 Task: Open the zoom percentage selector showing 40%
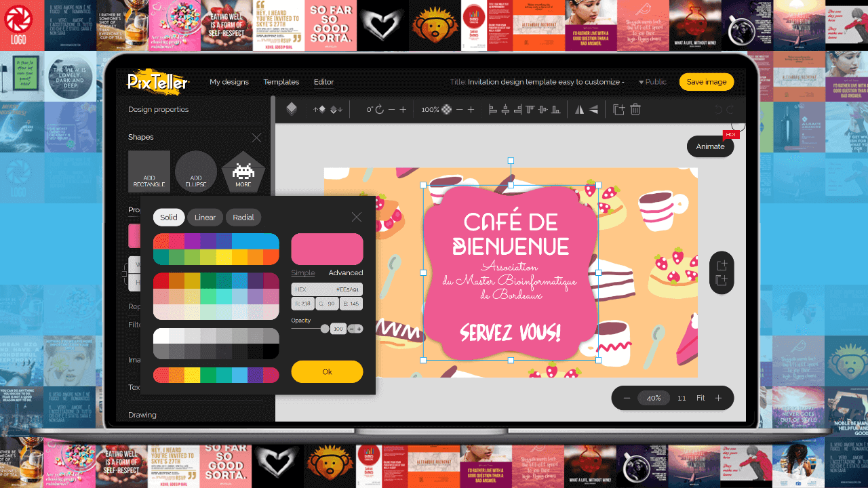click(654, 398)
